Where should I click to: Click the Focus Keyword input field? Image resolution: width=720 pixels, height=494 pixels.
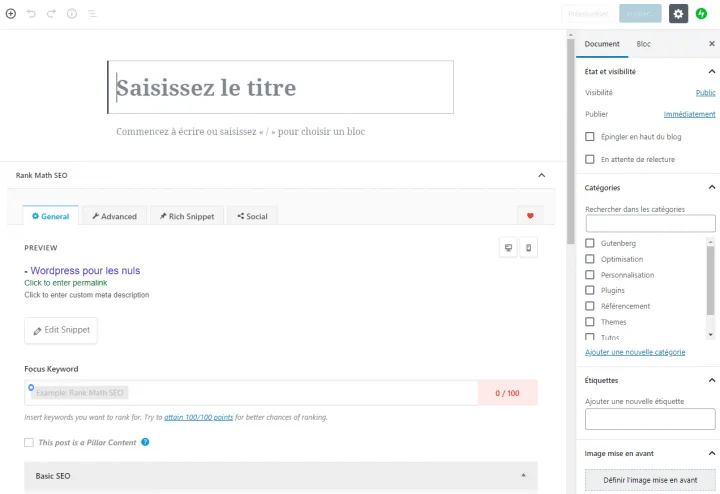250,393
